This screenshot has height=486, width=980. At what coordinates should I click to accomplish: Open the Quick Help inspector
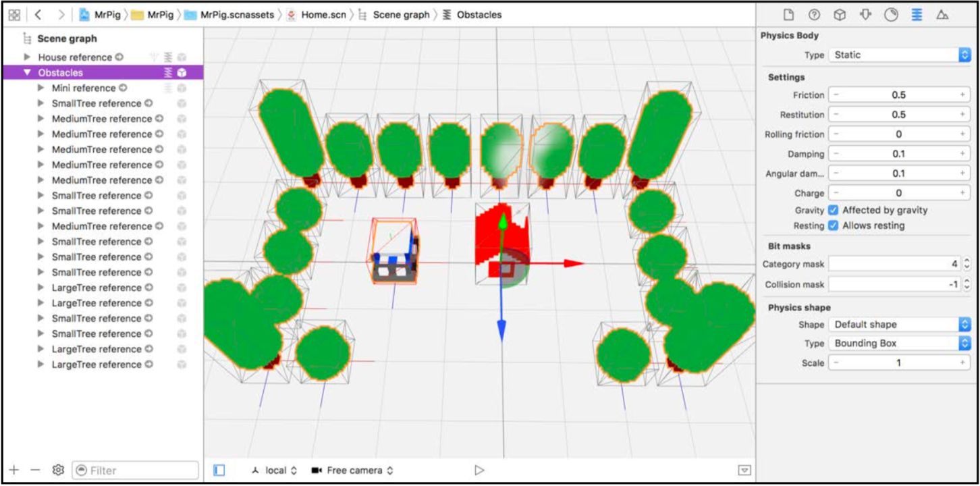click(x=814, y=15)
